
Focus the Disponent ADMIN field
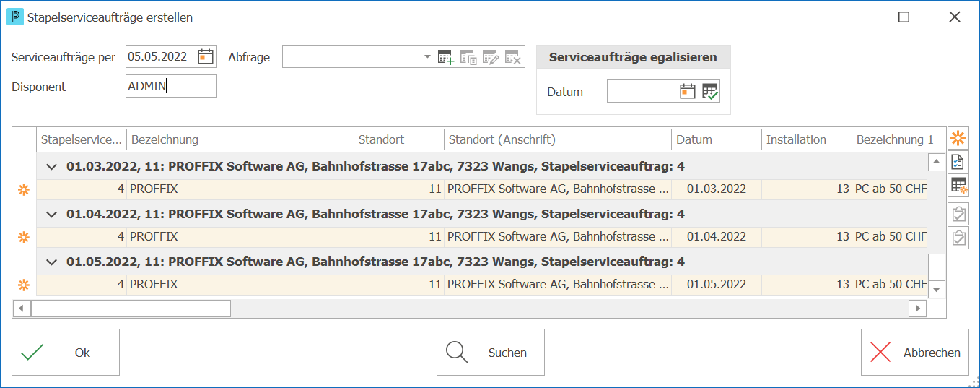171,86
